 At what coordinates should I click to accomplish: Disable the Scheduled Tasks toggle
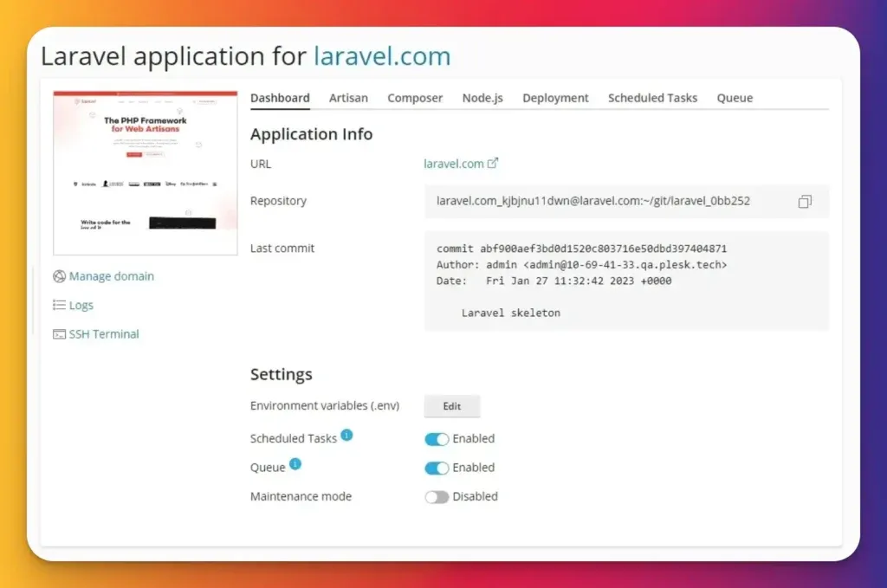(437, 439)
